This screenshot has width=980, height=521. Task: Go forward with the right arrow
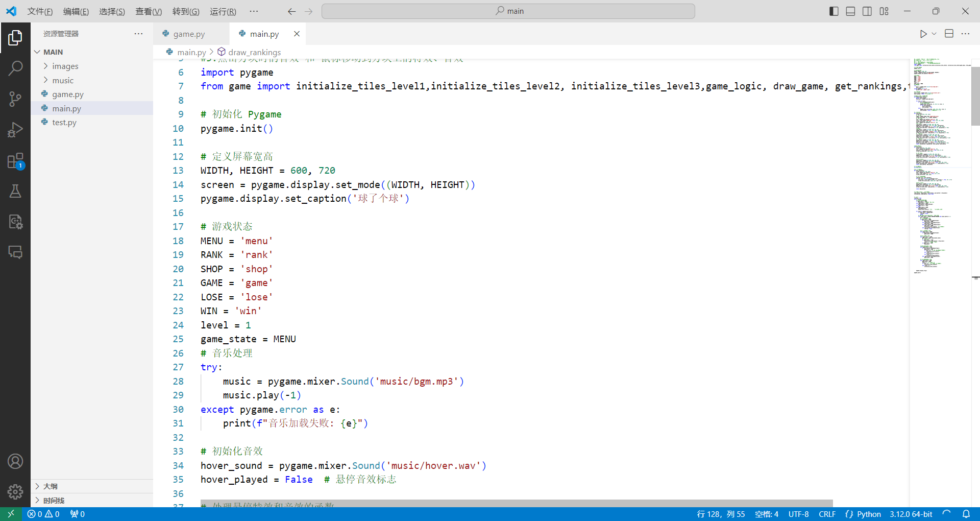click(308, 11)
